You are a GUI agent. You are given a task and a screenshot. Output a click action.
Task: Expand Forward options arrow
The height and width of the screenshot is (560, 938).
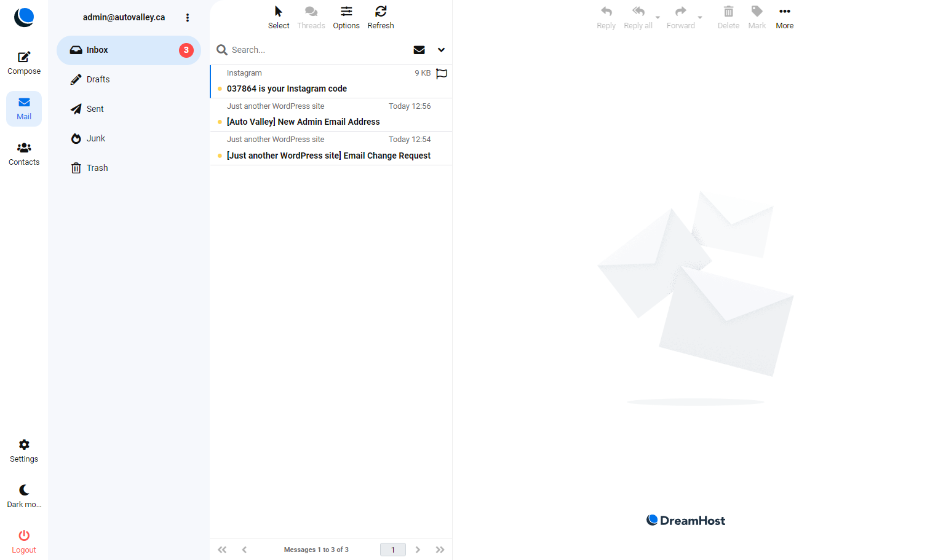(x=700, y=18)
